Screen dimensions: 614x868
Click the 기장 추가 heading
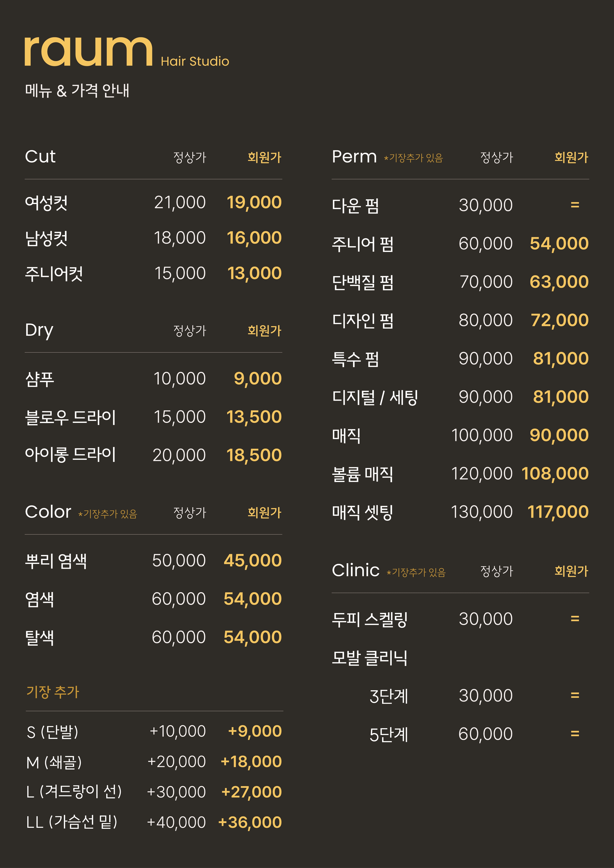tap(53, 691)
